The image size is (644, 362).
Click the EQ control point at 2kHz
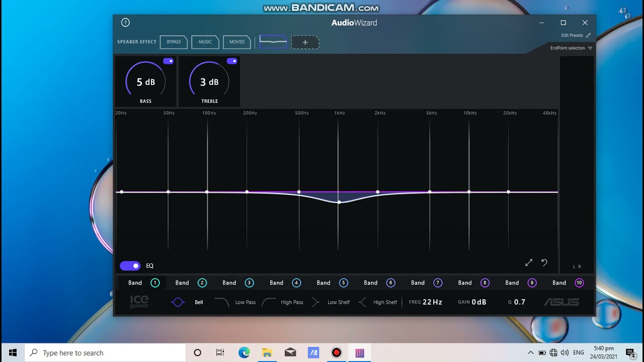click(378, 192)
